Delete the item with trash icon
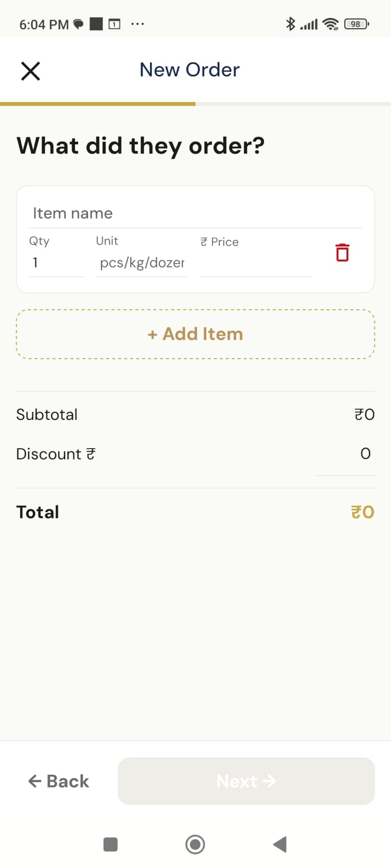Image resolution: width=391 pixels, height=868 pixels. coord(342,253)
